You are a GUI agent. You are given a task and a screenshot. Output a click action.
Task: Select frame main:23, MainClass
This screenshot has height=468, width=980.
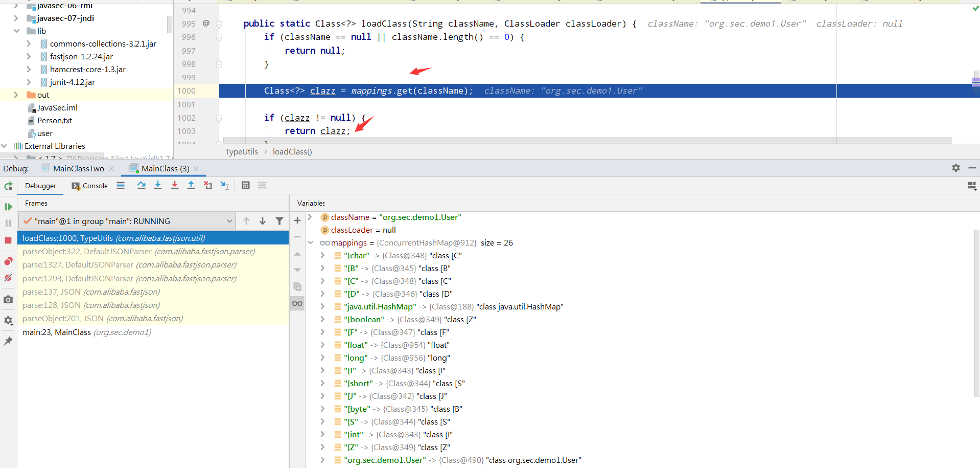pyautogui.click(x=153, y=332)
